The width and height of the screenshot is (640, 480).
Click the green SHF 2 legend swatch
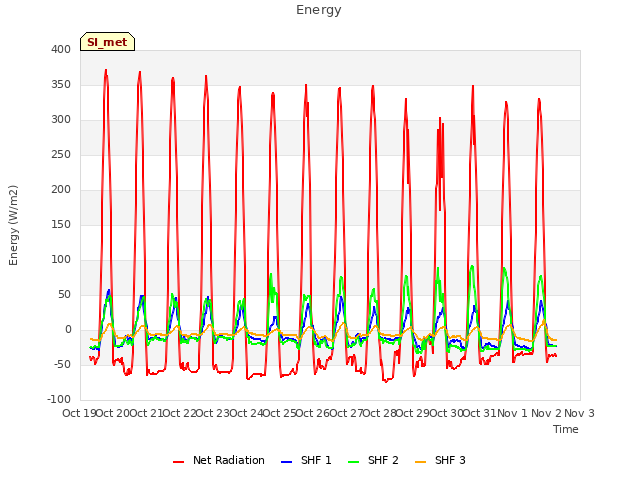pyautogui.click(x=353, y=462)
